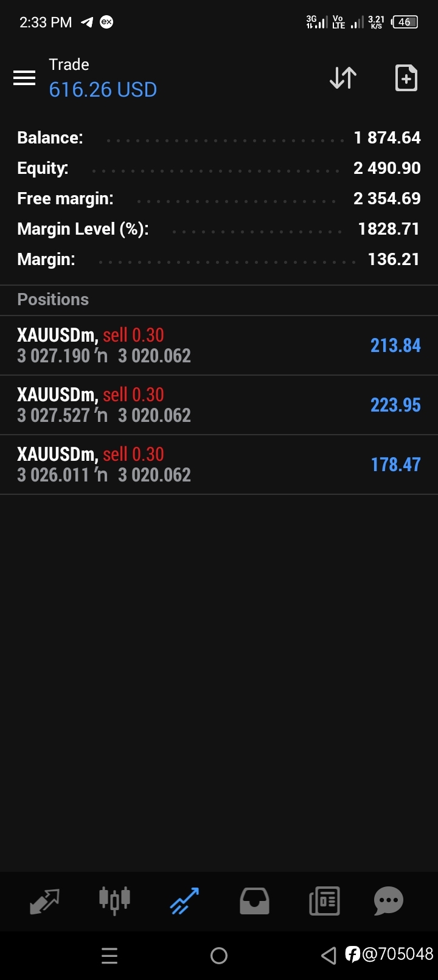Tap the Android home circle button

(219, 956)
